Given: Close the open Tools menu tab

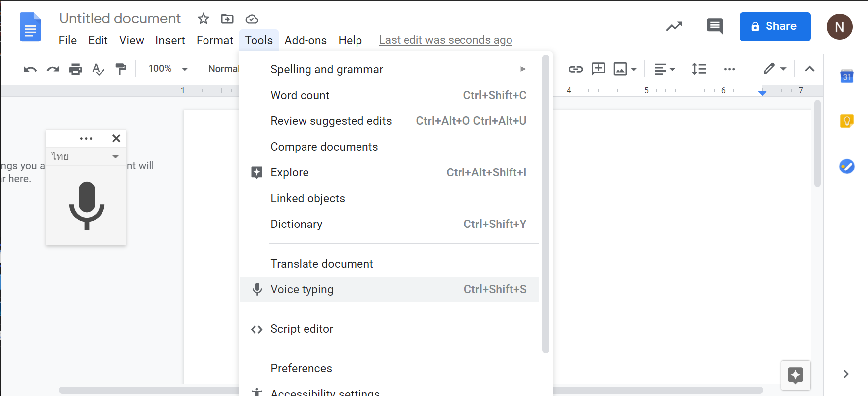Looking at the screenshot, I should coord(259,40).
